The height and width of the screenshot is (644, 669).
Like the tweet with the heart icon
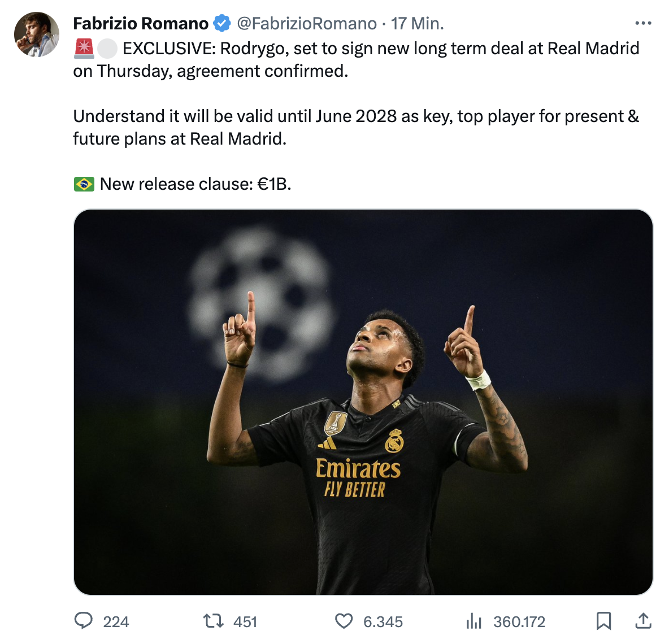tap(344, 621)
